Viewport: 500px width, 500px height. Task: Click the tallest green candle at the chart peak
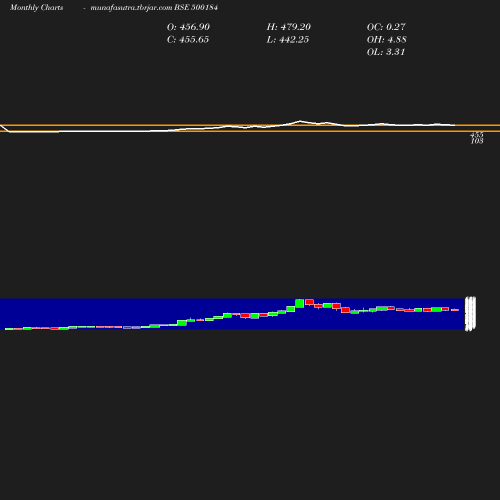coord(300,303)
